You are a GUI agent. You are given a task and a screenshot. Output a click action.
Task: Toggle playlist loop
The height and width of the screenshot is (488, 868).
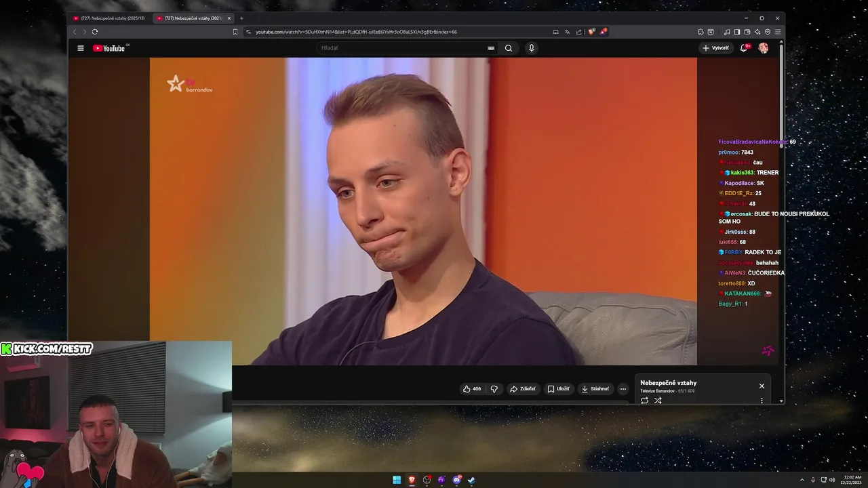coord(644,401)
